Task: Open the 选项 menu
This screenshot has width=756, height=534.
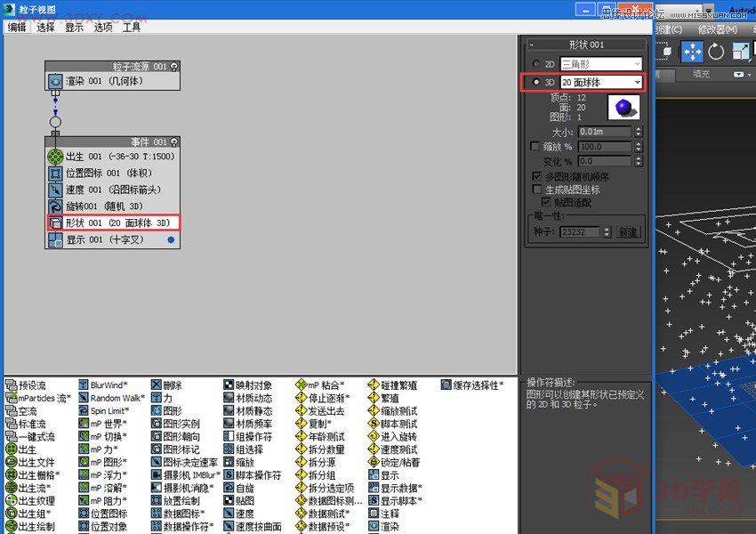Action: point(102,28)
